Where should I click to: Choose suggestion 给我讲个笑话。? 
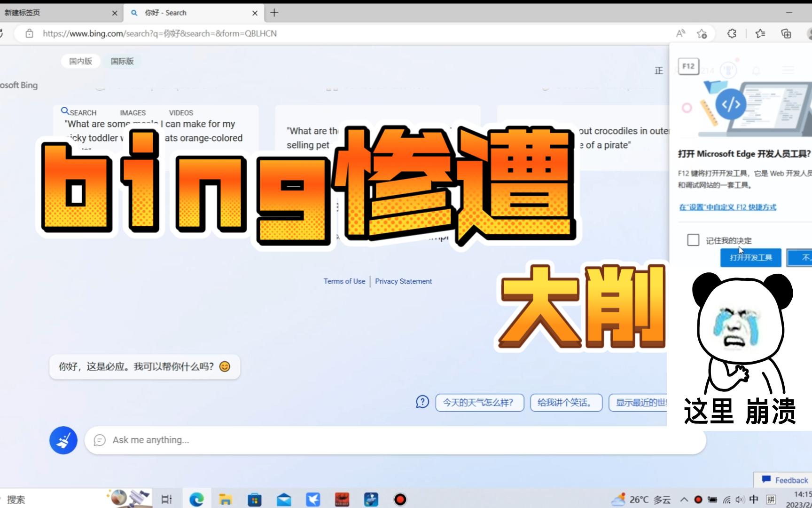[566, 403]
